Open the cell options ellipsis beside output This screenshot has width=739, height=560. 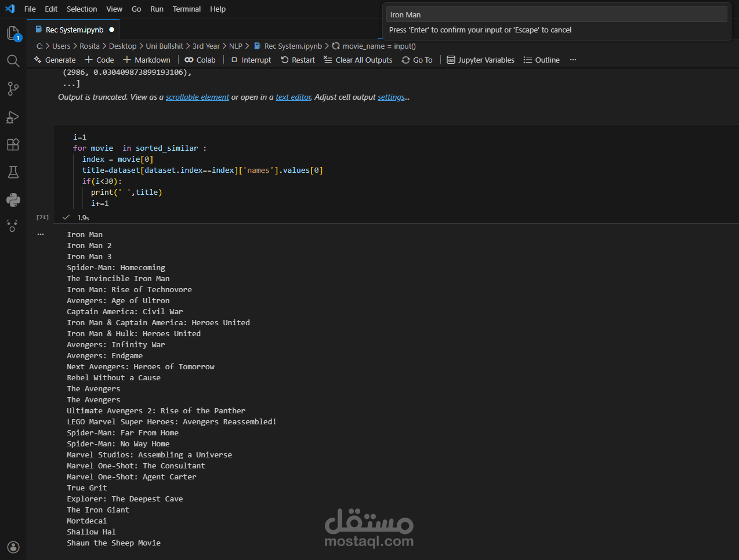(40, 234)
